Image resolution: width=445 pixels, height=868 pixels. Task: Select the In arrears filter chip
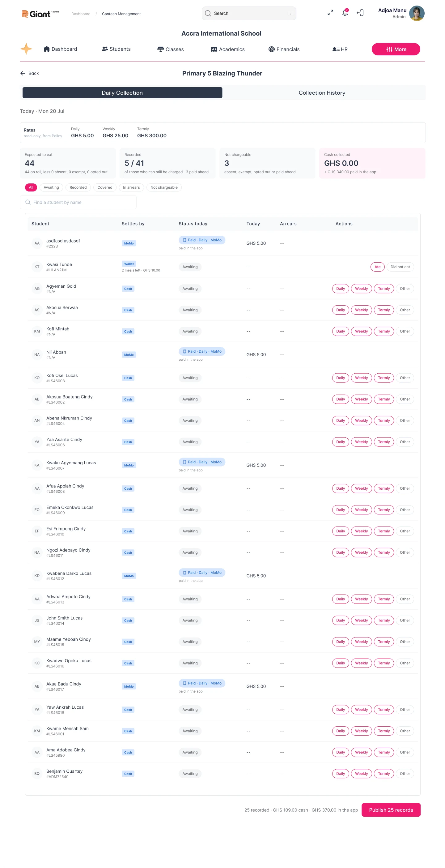point(131,187)
